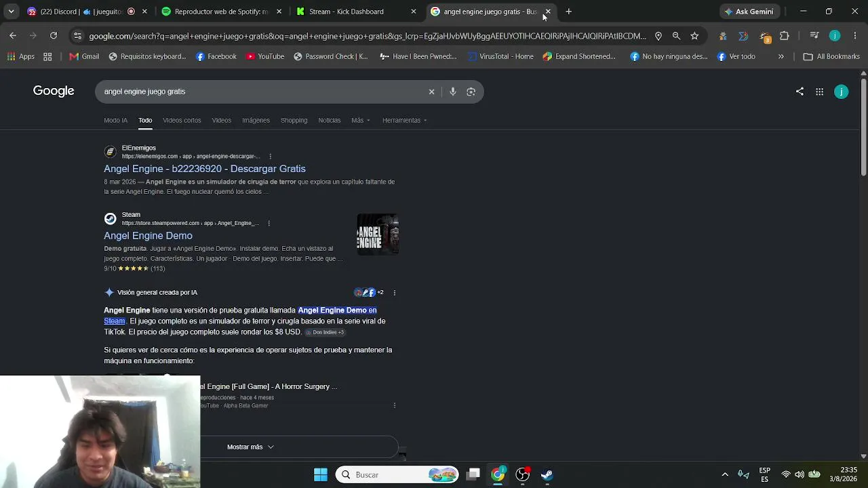The width and height of the screenshot is (868, 488).
Task: Search by image with the Lens camera icon
Action: [x=471, y=91]
